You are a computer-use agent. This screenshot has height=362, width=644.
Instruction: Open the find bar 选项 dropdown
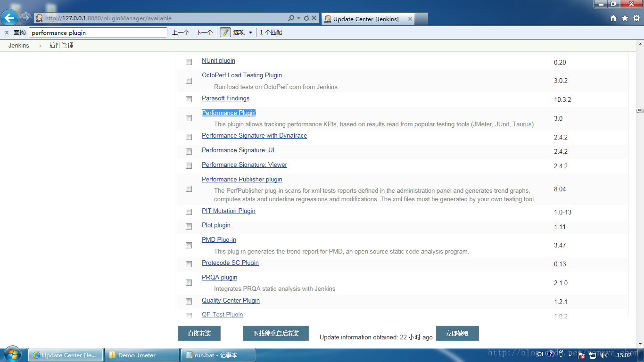click(x=243, y=33)
